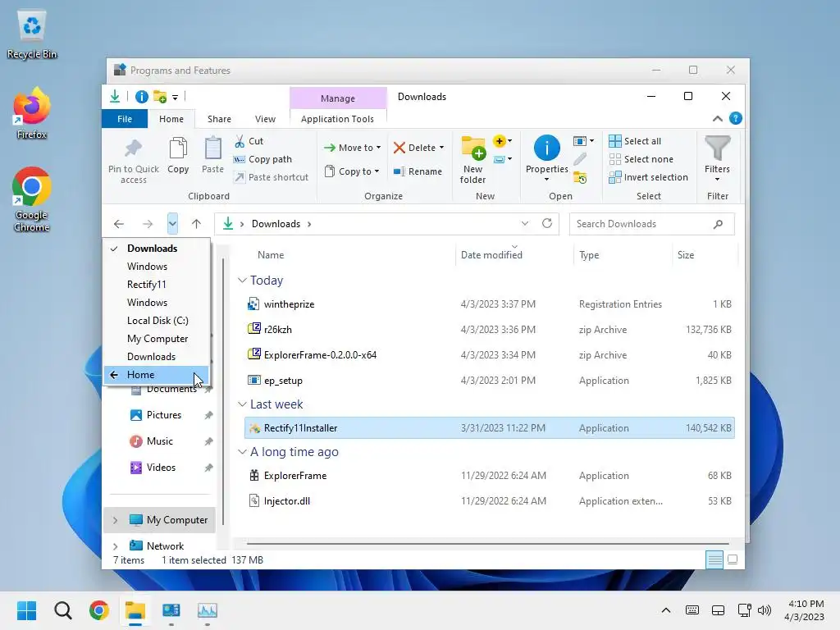The image size is (840, 630).
Task: Open the history icon in Open group
Action: [x=580, y=178]
